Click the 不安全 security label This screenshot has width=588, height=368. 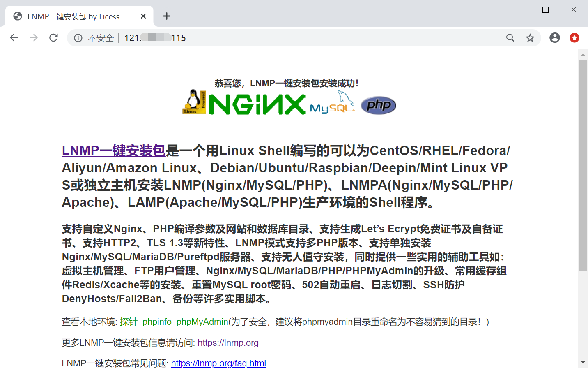point(101,38)
